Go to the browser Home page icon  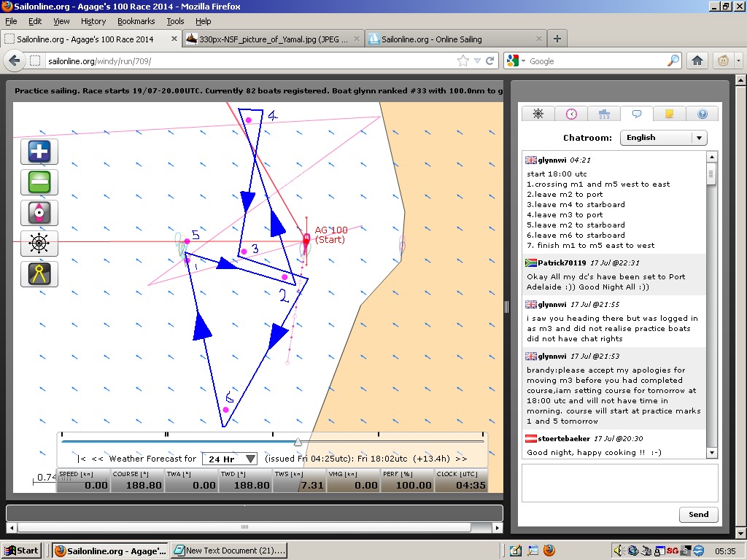point(697,61)
